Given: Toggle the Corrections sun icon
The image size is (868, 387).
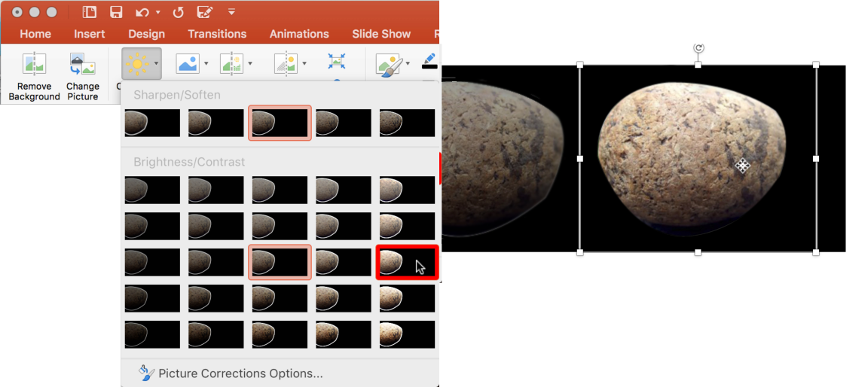Looking at the screenshot, I should tap(136, 63).
